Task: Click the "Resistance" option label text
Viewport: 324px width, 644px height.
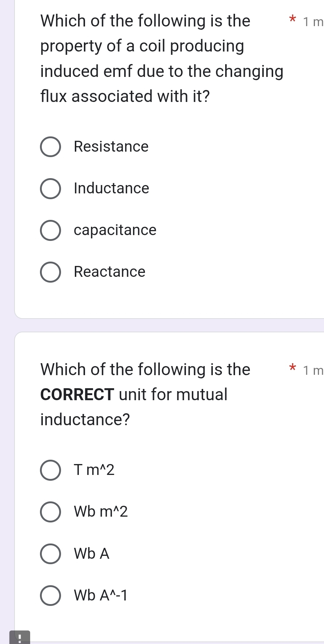Action: coord(111,147)
